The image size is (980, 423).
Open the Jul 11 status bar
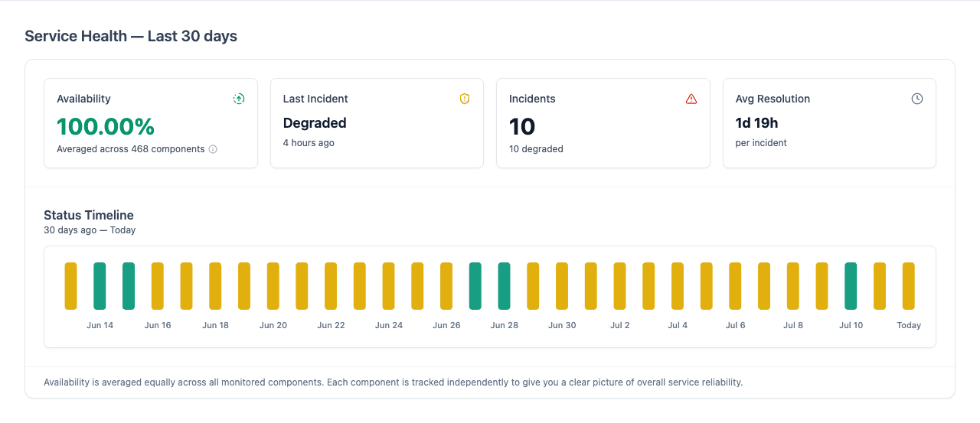pos(880,286)
